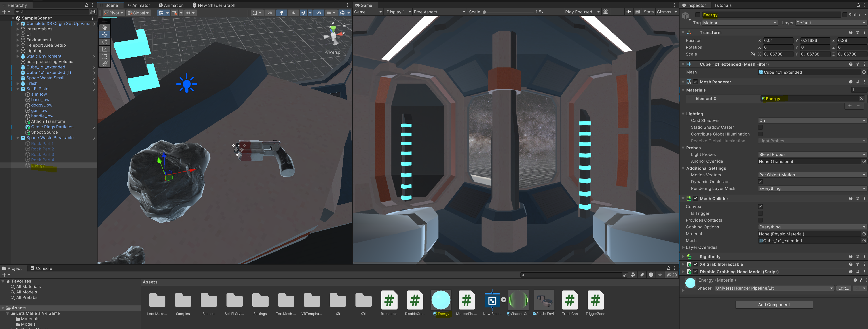Viewport: 868px width, 329px height.
Task: Select the Rect tool
Action: tap(105, 57)
